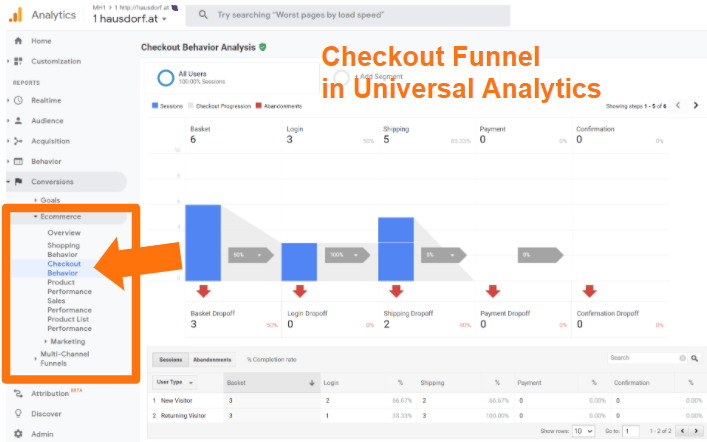Go to previous table page arrow
The image size is (707, 442).
pos(683,431)
